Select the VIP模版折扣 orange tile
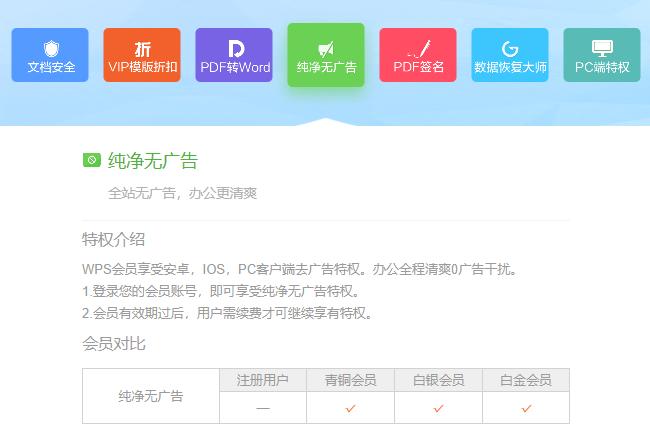The height and width of the screenshot is (448, 650). tap(142, 55)
